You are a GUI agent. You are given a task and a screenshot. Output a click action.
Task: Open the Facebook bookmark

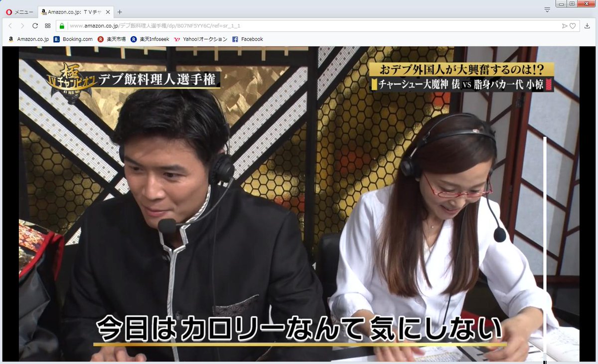[248, 39]
